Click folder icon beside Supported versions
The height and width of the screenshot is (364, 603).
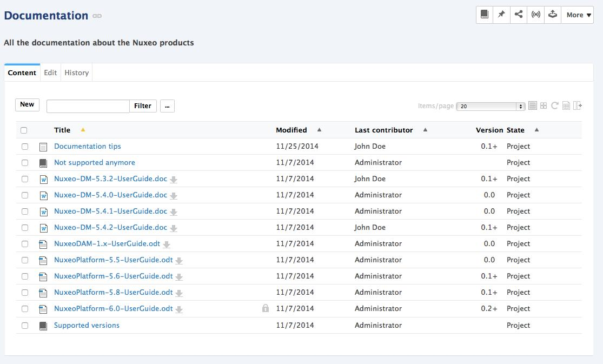pyautogui.click(x=43, y=326)
